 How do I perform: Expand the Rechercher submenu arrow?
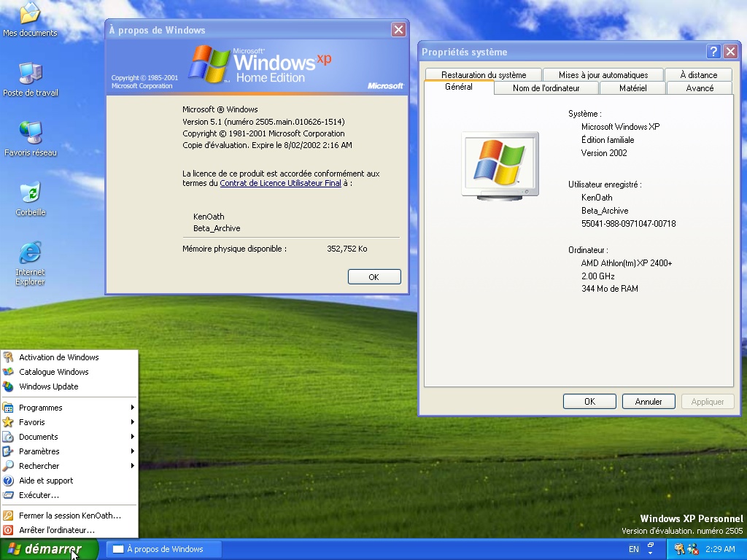[x=133, y=466]
